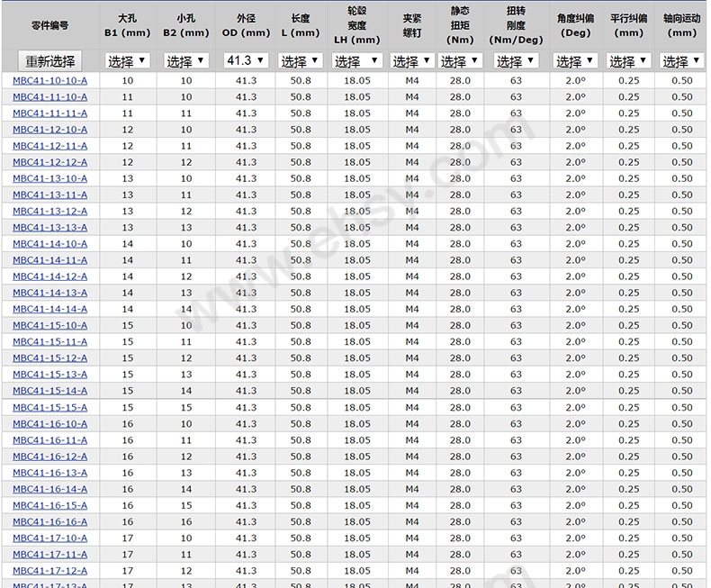Click the 零件编号 column header
711x588 pixels.
click(49, 25)
